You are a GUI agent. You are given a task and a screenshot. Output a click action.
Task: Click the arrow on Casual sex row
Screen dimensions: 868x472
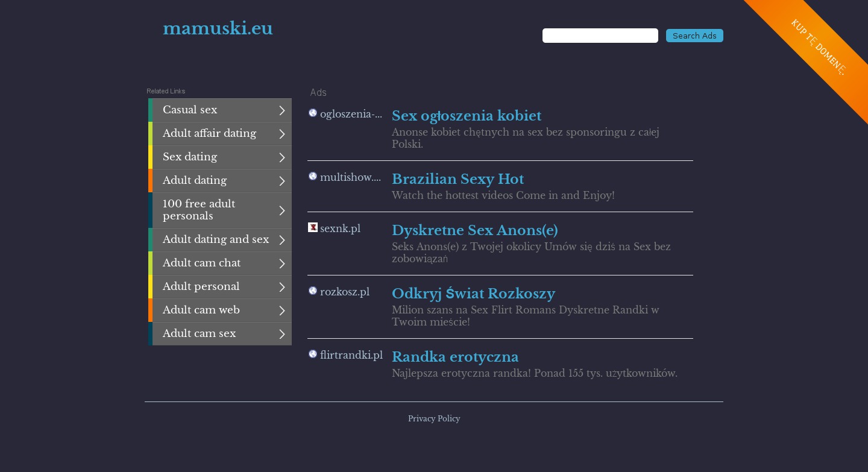[x=281, y=110]
